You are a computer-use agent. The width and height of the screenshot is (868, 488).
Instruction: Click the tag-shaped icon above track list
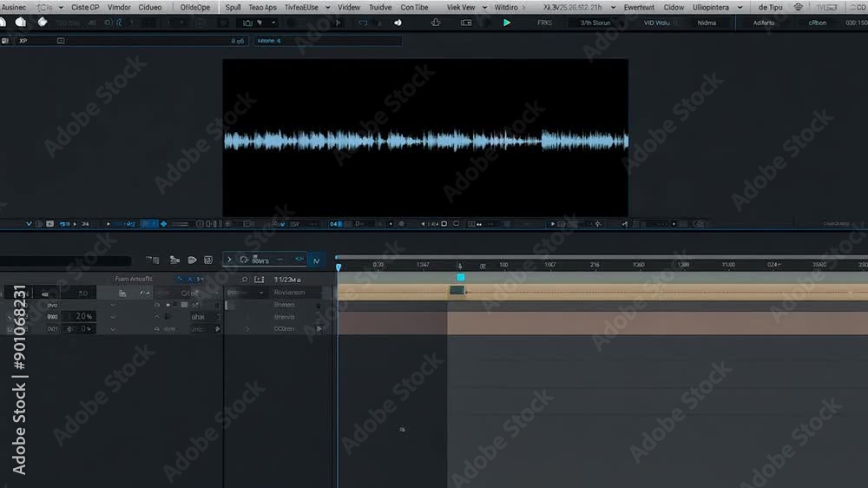click(x=192, y=260)
